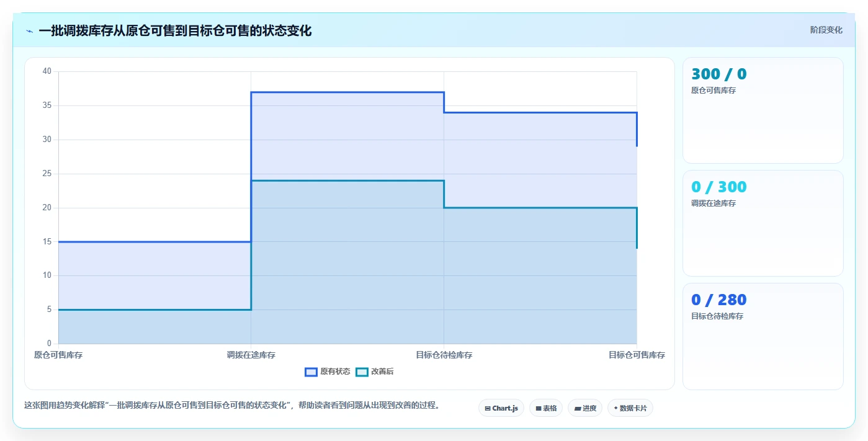868x441 pixels.
Task: Click the y-axis value 25
Action: pyautogui.click(x=47, y=174)
